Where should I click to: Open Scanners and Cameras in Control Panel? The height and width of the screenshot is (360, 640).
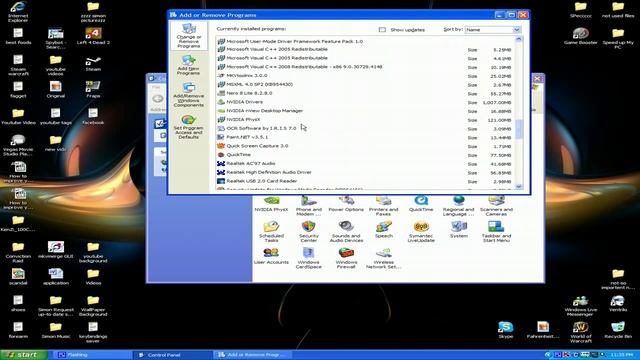[x=496, y=206]
